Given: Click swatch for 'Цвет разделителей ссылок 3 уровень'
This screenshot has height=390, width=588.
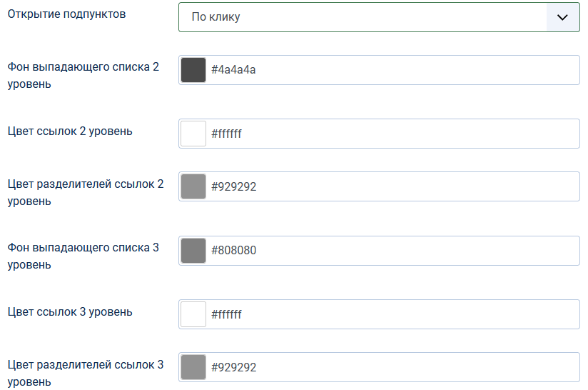Looking at the screenshot, I should (193, 367).
